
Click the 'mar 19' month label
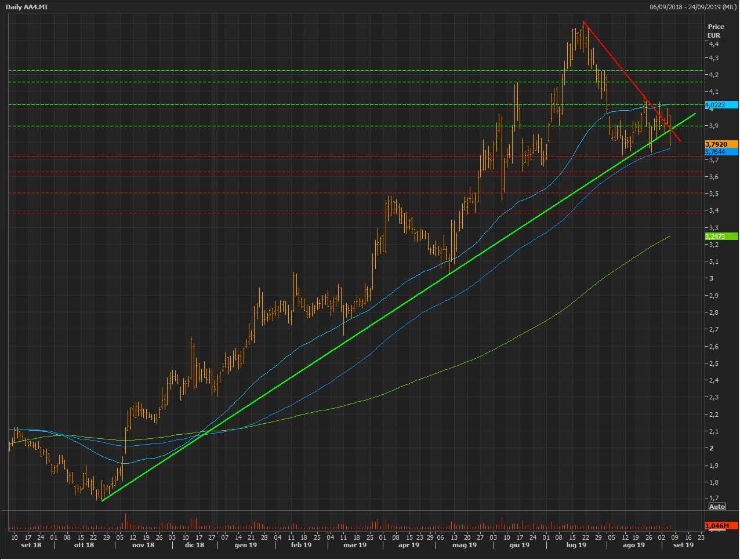coord(355,545)
